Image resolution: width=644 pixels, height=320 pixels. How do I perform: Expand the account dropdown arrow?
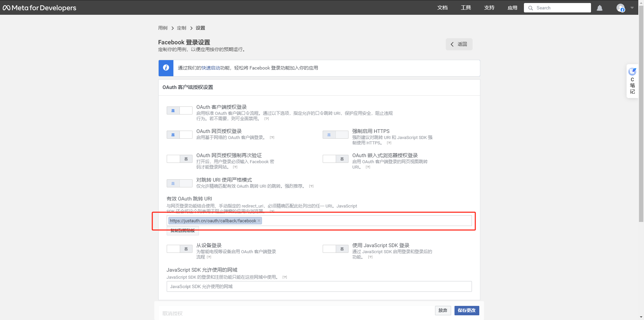click(632, 8)
